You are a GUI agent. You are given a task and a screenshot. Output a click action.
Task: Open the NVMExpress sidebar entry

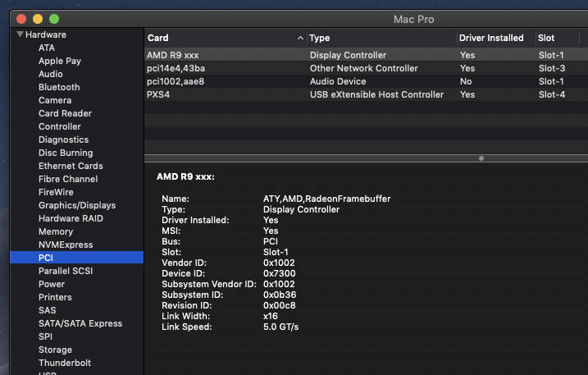click(66, 245)
